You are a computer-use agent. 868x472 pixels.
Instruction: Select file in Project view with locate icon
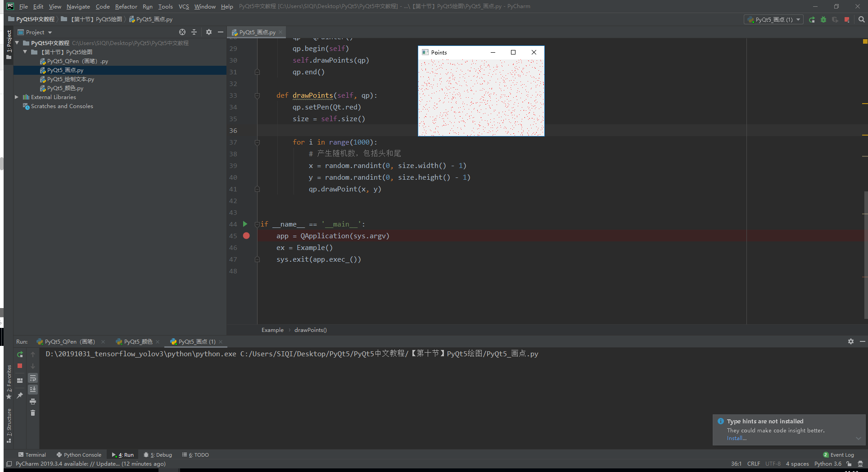click(182, 32)
